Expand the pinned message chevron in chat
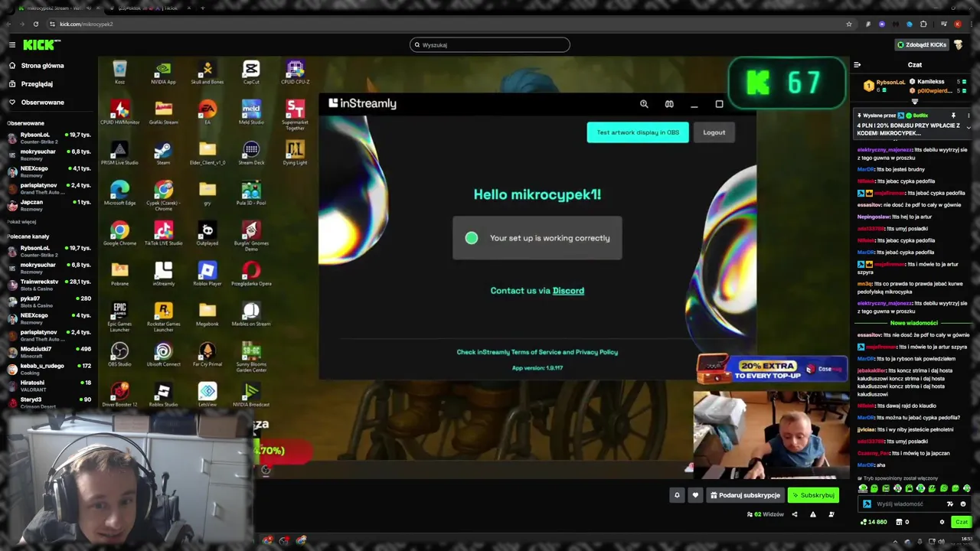980x551 pixels. click(969, 127)
